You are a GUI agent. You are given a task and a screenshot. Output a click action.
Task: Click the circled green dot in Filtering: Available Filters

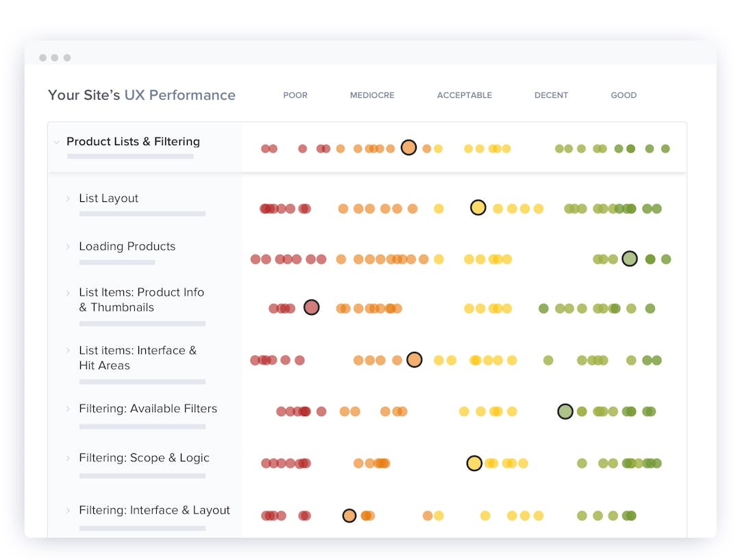[565, 411]
